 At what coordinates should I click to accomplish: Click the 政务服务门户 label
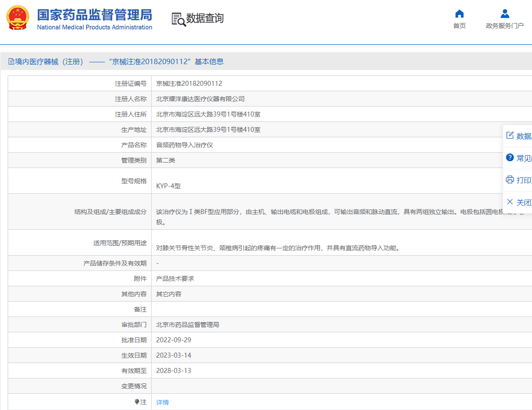505,26
